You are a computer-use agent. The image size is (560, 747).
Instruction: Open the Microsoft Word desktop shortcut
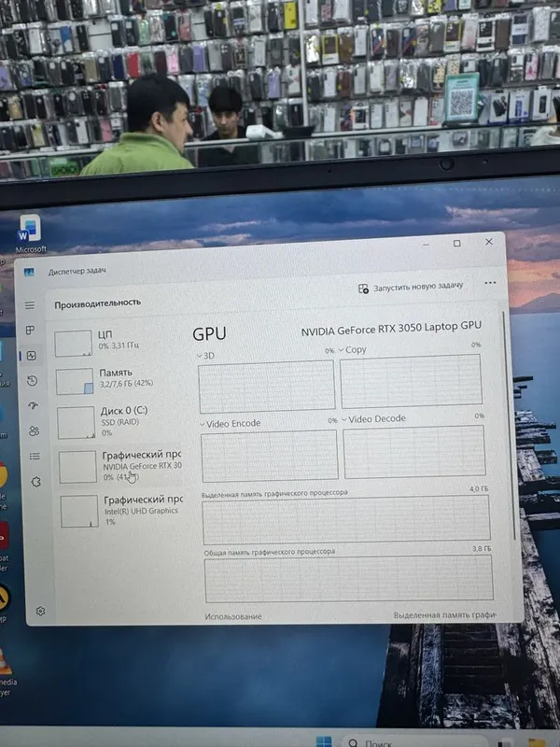click(x=31, y=233)
